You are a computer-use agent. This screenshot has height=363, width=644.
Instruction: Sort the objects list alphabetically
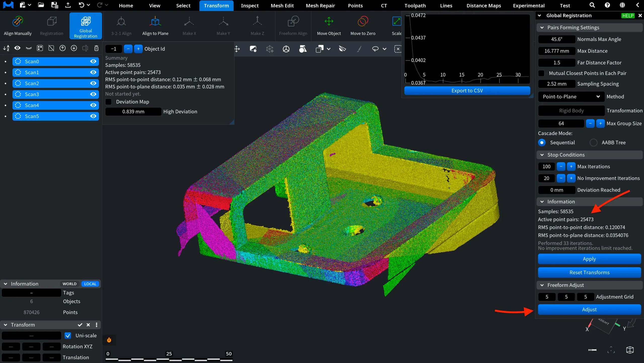pyautogui.click(x=6, y=48)
